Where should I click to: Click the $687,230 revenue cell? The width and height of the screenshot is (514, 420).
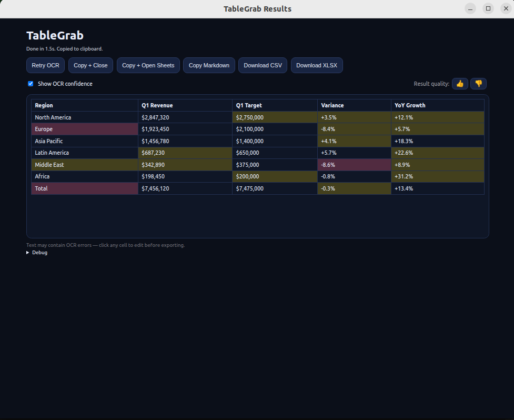click(185, 153)
